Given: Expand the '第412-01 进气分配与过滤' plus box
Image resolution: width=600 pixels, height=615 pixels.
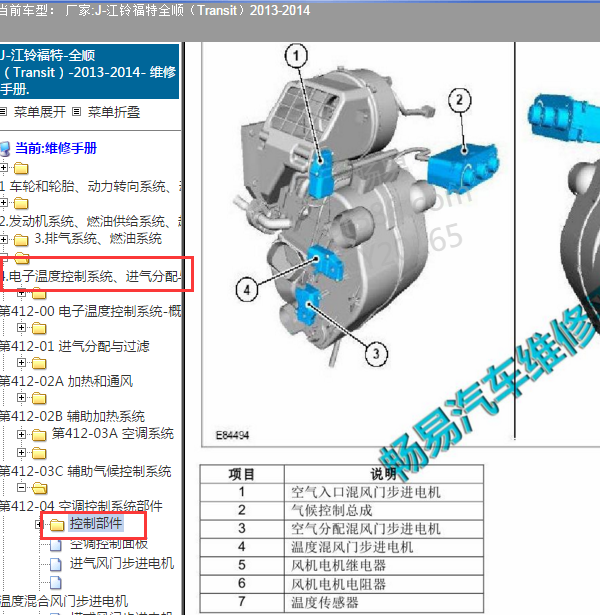Looking at the screenshot, I should [x=21, y=327].
